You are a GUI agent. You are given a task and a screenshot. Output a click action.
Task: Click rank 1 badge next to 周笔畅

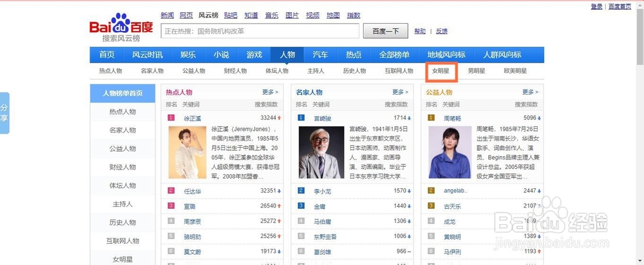pos(431,118)
